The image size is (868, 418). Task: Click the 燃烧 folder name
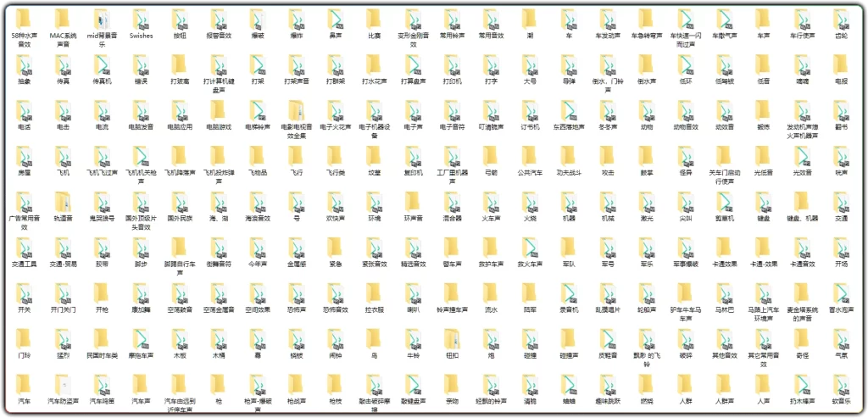pyautogui.click(x=646, y=401)
